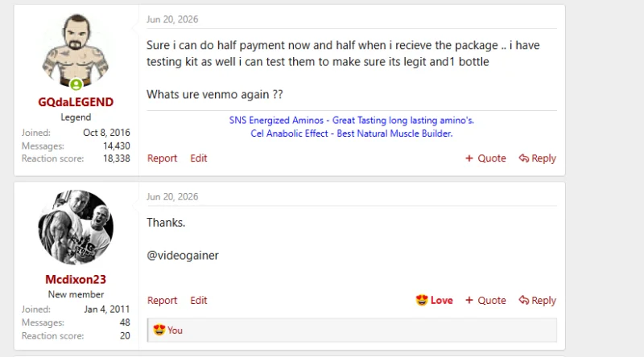Screen dimensions: 644x357
Task: Click plus Quote icon on first post
Action: pos(469,158)
